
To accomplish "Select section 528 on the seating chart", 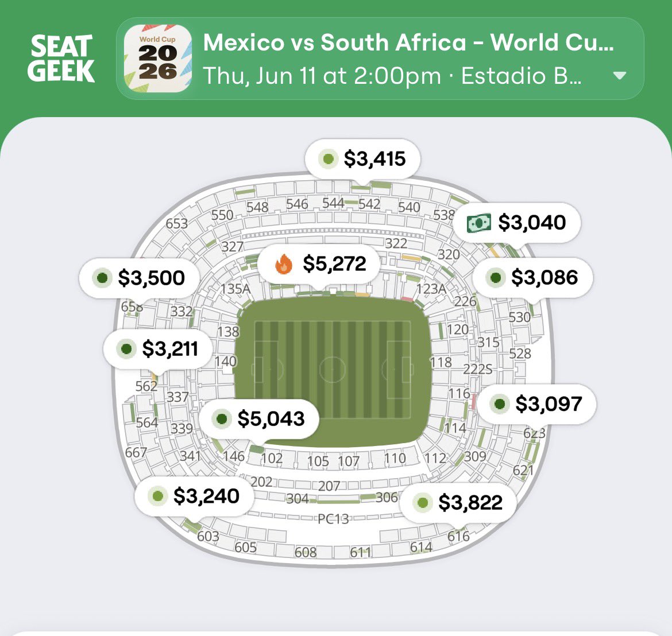I will (520, 354).
